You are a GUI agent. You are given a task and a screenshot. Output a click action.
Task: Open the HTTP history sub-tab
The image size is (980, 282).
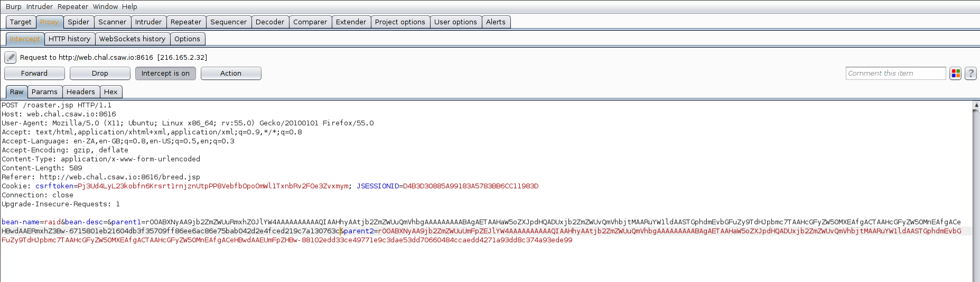pos(70,39)
